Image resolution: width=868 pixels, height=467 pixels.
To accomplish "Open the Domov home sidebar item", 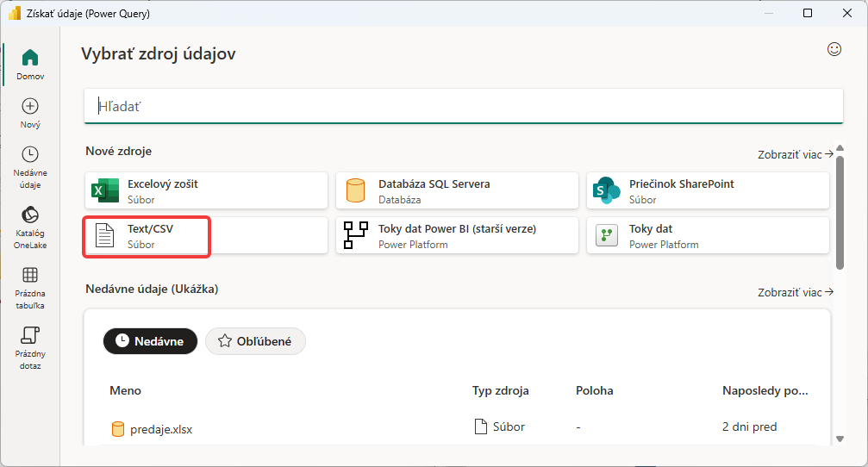I will [30, 64].
